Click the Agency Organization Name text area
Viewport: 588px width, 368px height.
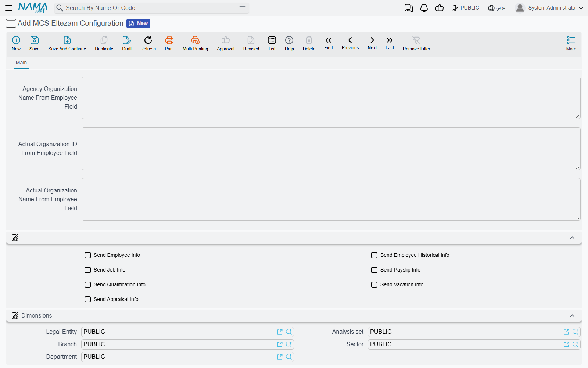point(331,98)
